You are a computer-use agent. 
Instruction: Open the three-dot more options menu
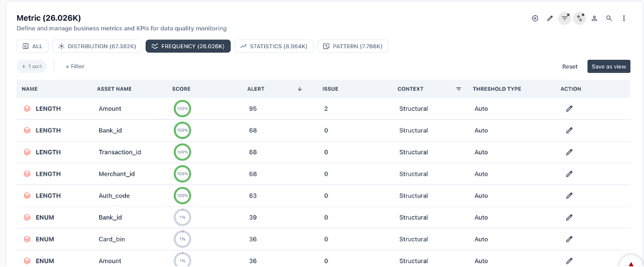(x=624, y=18)
